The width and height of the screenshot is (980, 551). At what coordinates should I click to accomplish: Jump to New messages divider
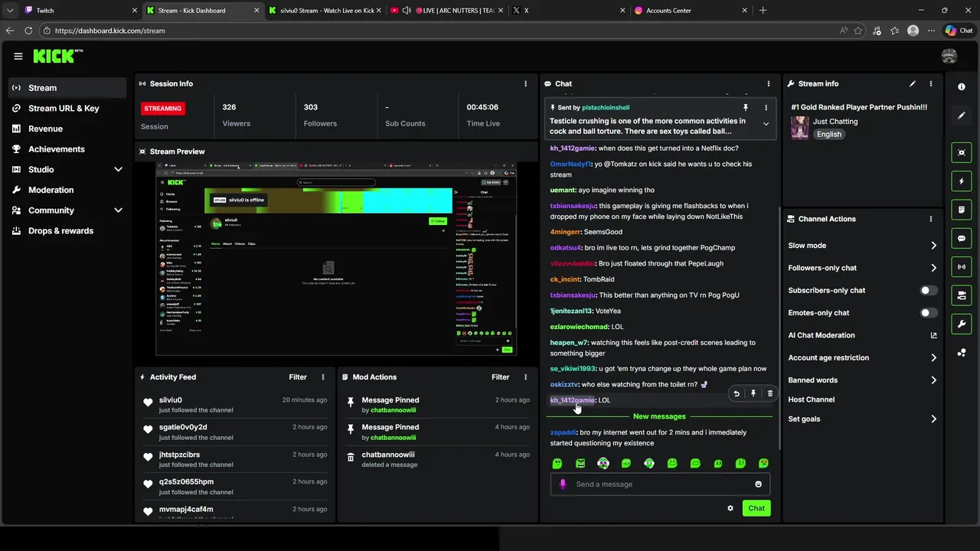[x=659, y=416]
